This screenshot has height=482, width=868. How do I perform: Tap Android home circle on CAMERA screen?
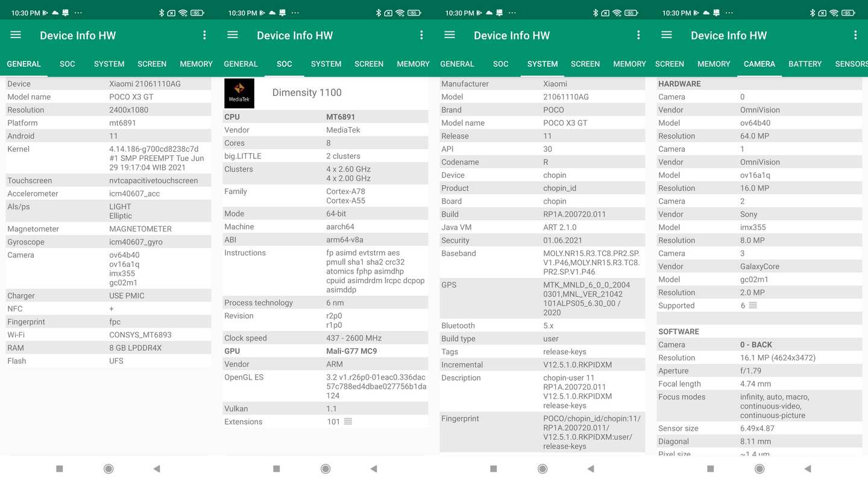[x=759, y=469]
